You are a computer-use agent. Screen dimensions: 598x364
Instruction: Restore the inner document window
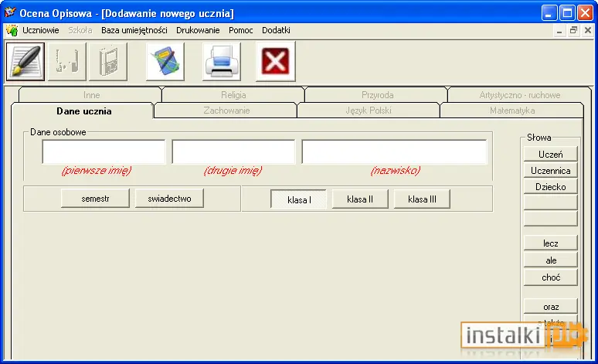[x=573, y=30]
